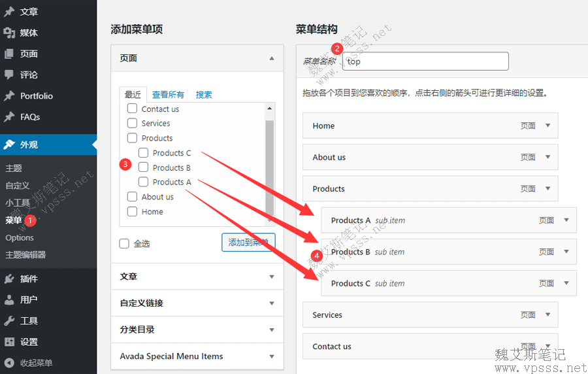The height and width of the screenshot is (374, 588).
Task: Open the 主题编辑器 theme editor submenu
Action: point(25,255)
